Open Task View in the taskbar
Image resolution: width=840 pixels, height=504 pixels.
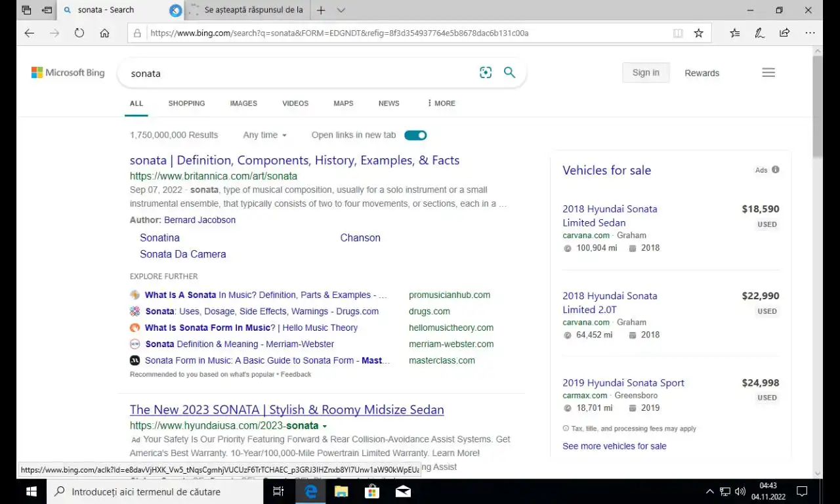tap(278, 492)
